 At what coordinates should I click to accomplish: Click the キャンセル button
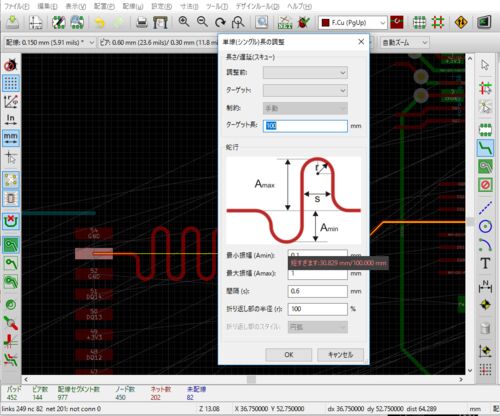tap(340, 355)
